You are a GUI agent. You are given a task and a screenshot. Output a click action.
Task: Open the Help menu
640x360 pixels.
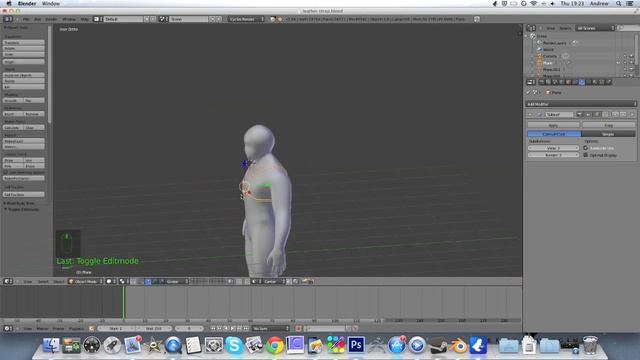coord(84,19)
